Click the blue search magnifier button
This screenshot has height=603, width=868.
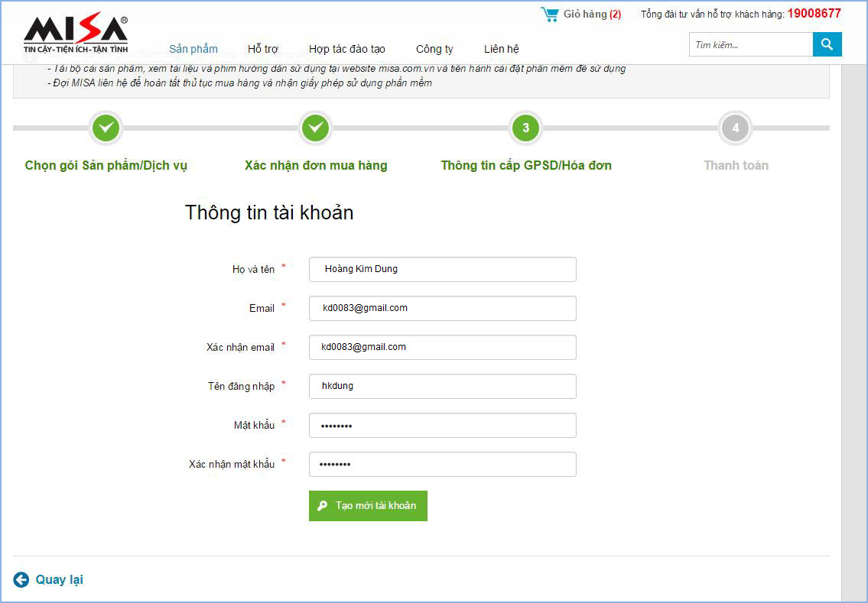pos(827,44)
